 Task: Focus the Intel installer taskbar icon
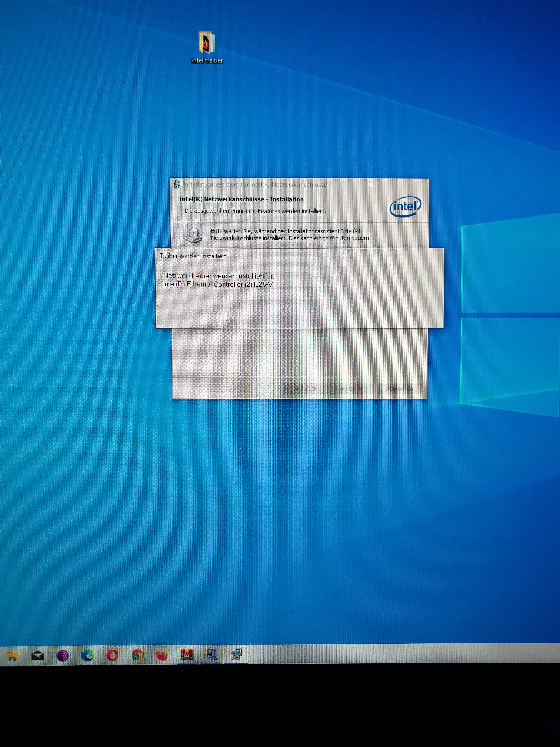(x=236, y=655)
